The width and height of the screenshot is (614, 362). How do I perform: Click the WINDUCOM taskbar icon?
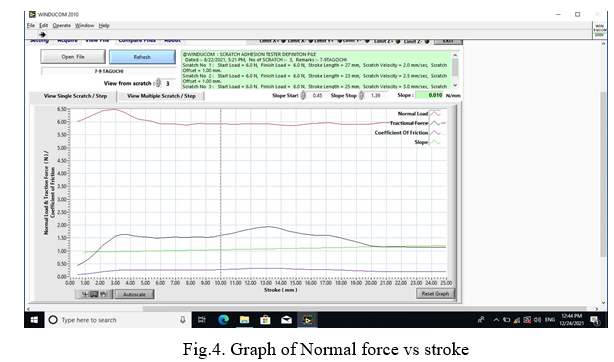click(307, 320)
